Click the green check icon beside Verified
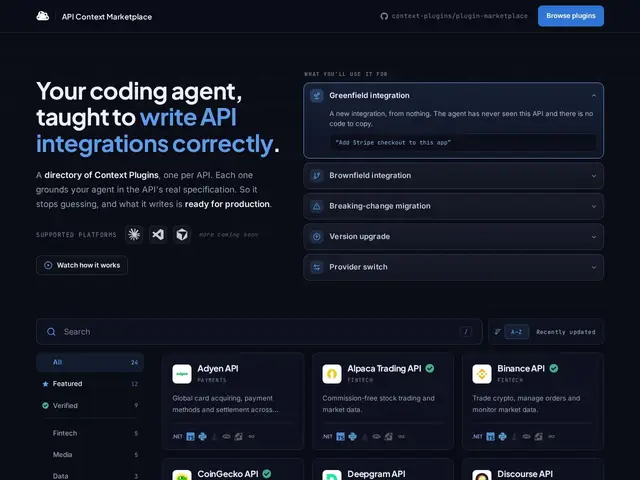This screenshot has width=640, height=480. point(45,406)
